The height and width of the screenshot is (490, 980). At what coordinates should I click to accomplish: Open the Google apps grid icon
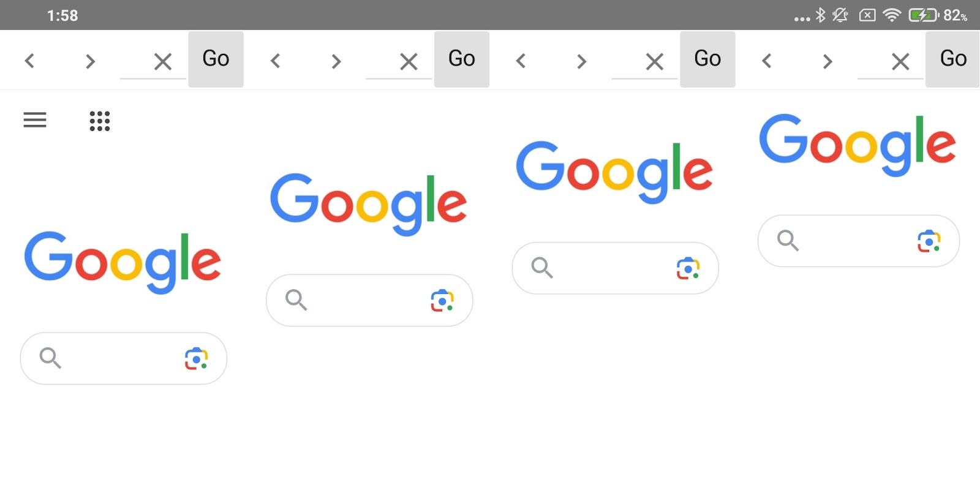point(100,121)
